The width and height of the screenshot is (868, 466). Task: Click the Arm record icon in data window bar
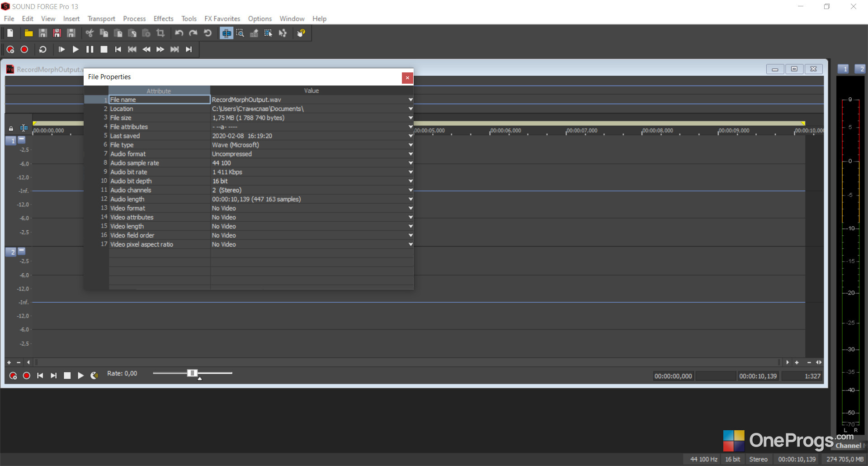tap(13, 376)
